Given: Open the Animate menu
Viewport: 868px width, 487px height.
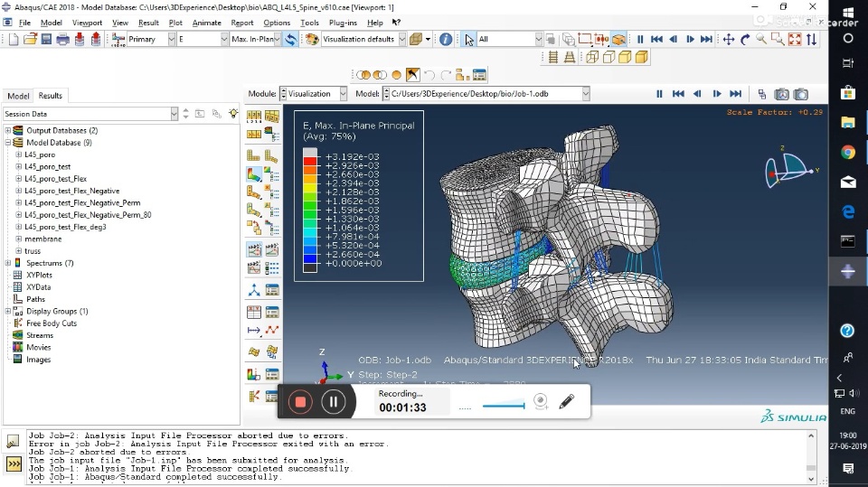Looking at the screenshot, I should [x=206, y=23].
